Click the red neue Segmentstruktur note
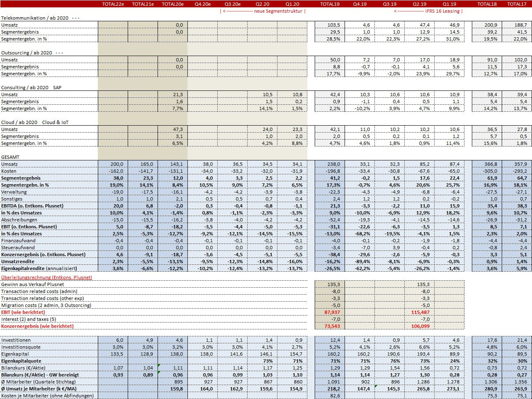The width and height of the screenshot is (532, 399). [263, 11]
